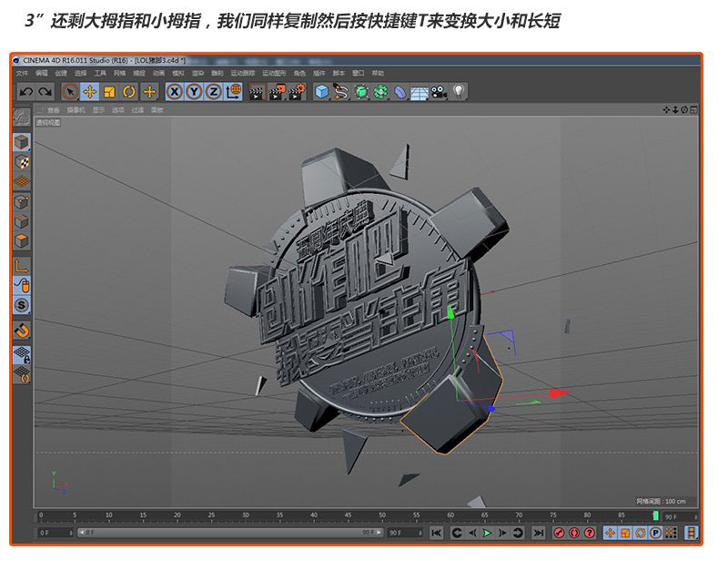The height and width of the screenshot is (581, 728).
Task: Toggle Rotation keyframe recording
Action: point(641,533)
